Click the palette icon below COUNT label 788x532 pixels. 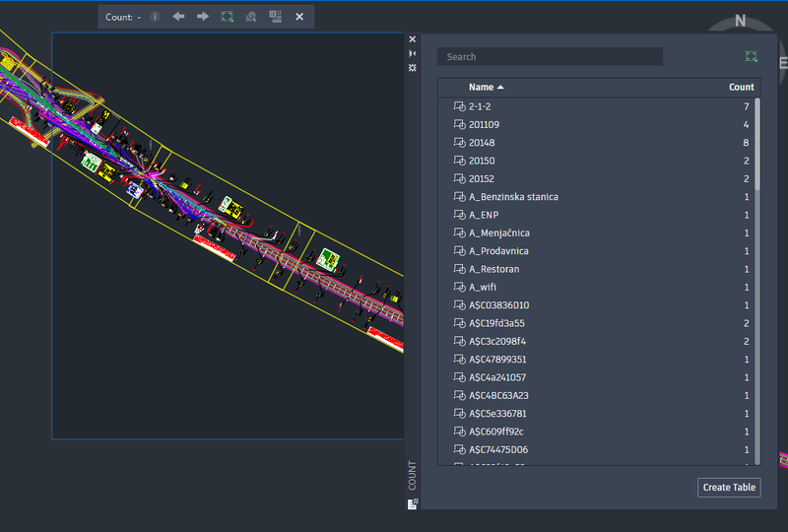(413, 503)
